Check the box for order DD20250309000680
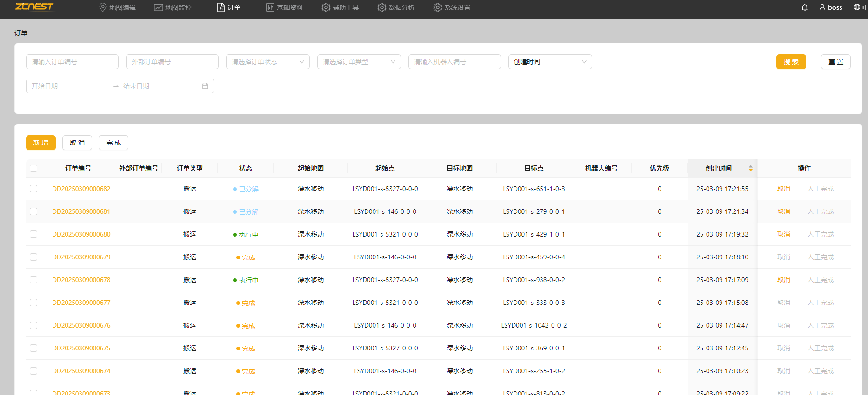Screen dimensions: 868x395 point(33,234)
